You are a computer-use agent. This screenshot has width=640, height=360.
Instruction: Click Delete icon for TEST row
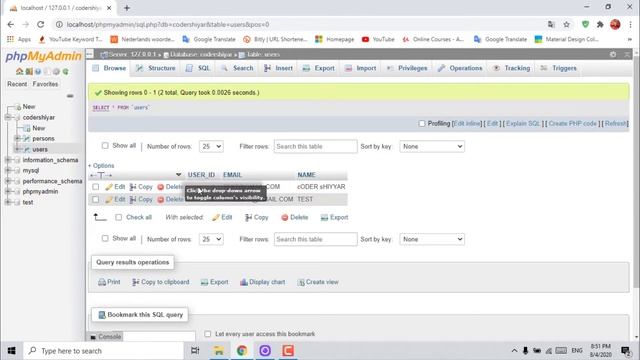160,200
